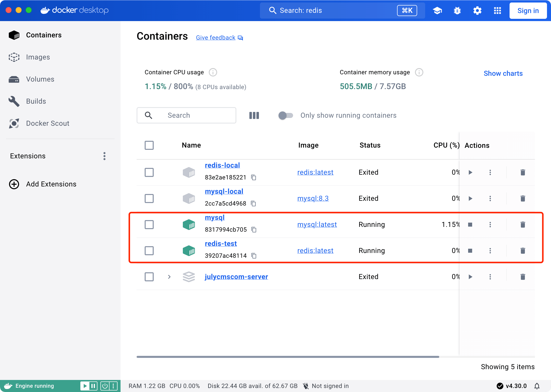Open more actions menu for mysql container
The image size is (551, 392).
tap(490, 225)
